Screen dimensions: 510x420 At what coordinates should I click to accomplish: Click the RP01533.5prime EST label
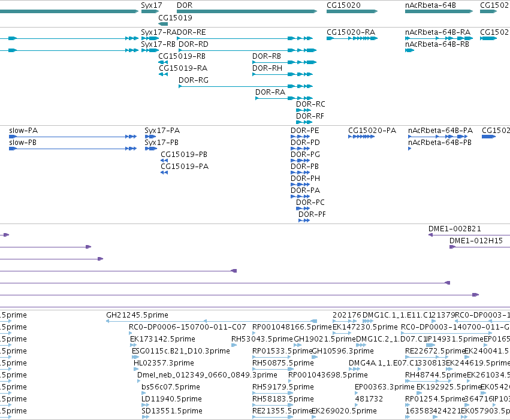[x=282, y=352]
